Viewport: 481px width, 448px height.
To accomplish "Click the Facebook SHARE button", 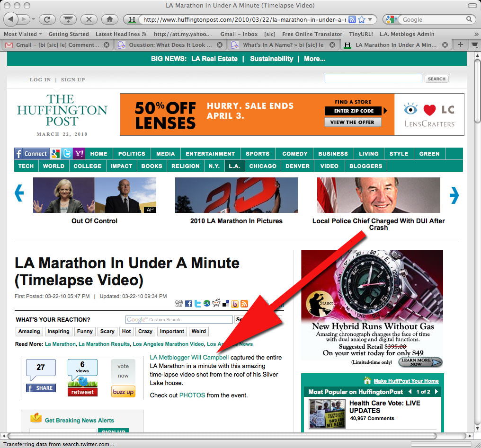I will tap(41, 388).
